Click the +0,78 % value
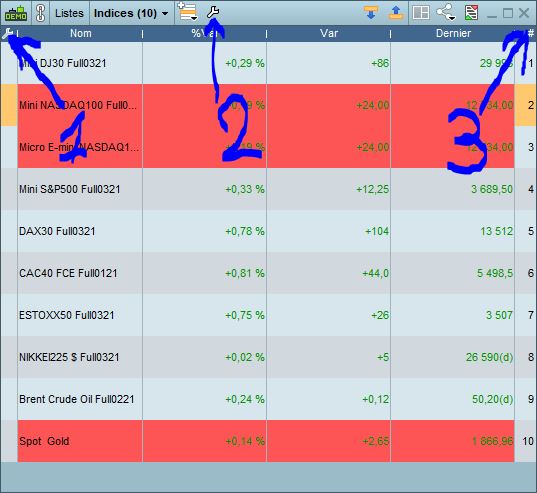 (245, 231)
